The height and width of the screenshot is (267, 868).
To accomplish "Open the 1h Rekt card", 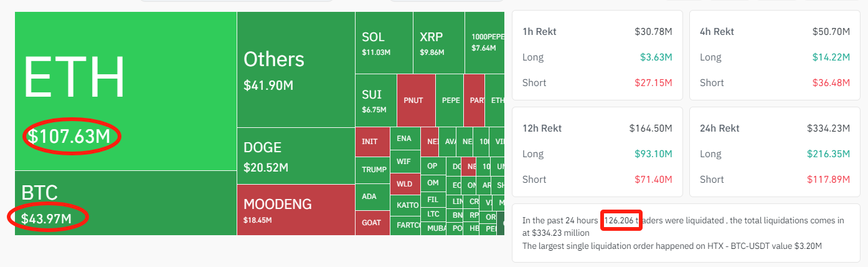I will click(x=597, y=55).
